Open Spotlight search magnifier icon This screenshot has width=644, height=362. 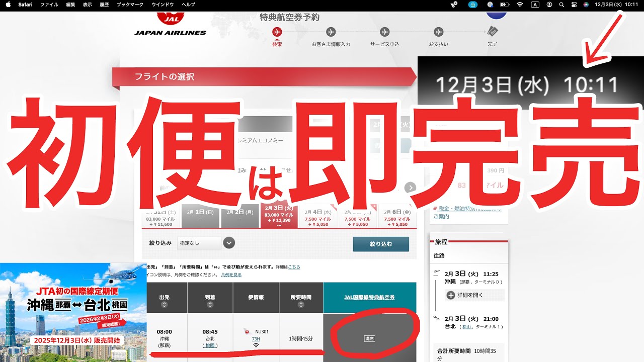(x=562, y=4)
